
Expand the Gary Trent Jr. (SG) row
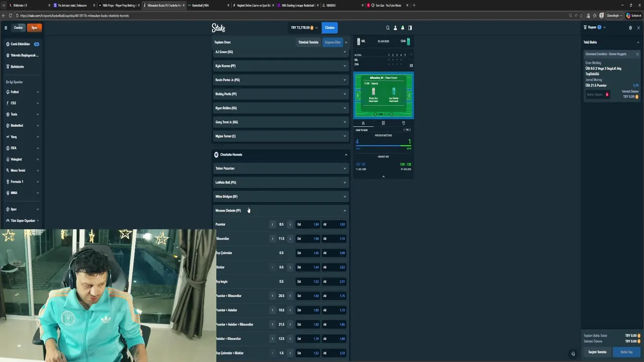coord(280,122)
